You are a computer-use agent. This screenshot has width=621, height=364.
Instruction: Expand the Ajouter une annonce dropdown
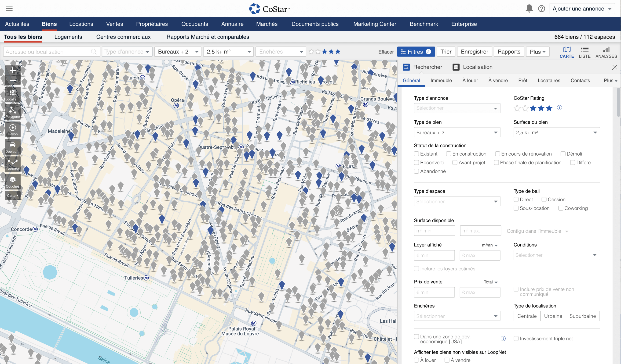(x=582, y=9)
